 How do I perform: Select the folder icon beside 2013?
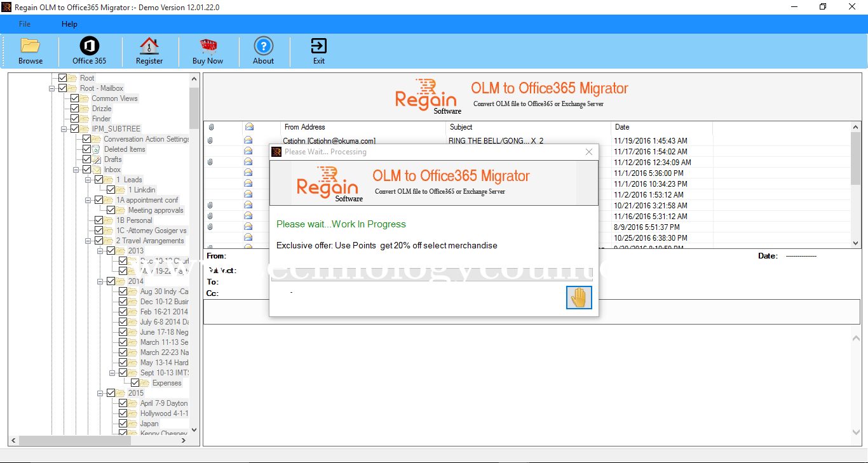tap(121, 251)
